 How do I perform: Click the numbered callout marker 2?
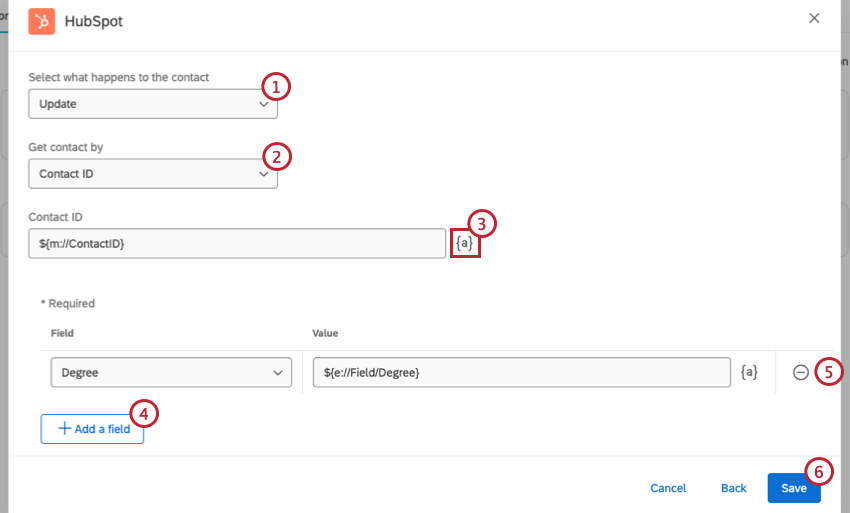click(276, 156)
